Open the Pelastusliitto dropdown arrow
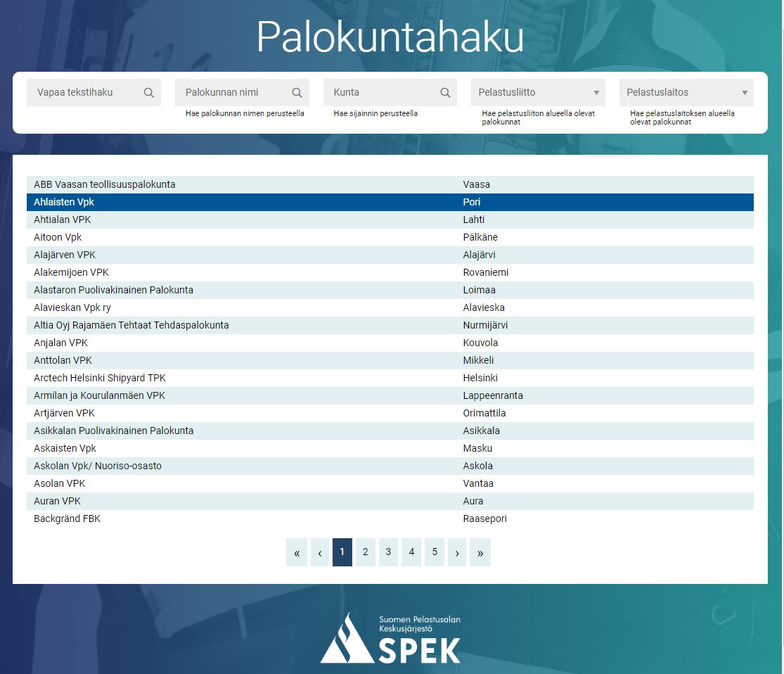Screen dimensions: 784x674 coord(596,93)
